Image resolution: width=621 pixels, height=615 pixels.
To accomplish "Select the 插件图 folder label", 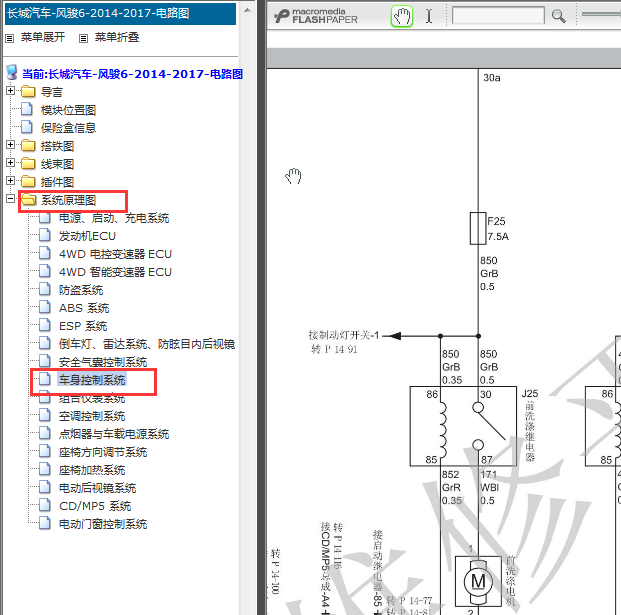I will pos(57,182).
